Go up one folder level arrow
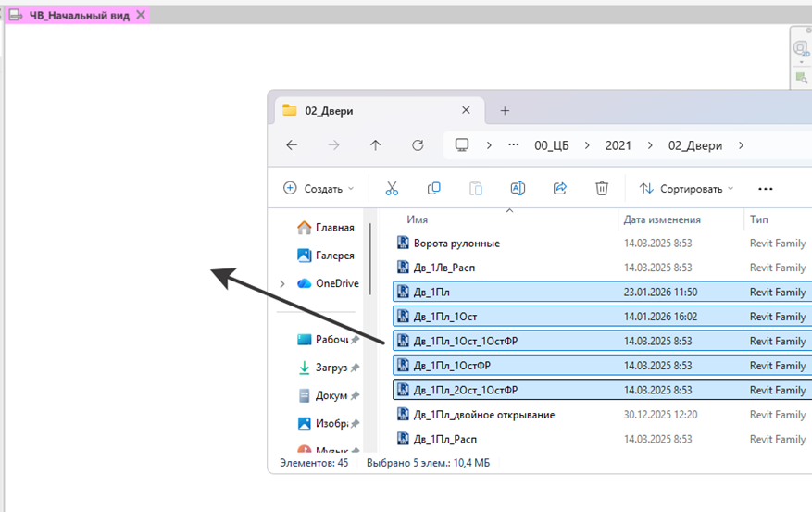812x512 pixels. click(375, 145)
